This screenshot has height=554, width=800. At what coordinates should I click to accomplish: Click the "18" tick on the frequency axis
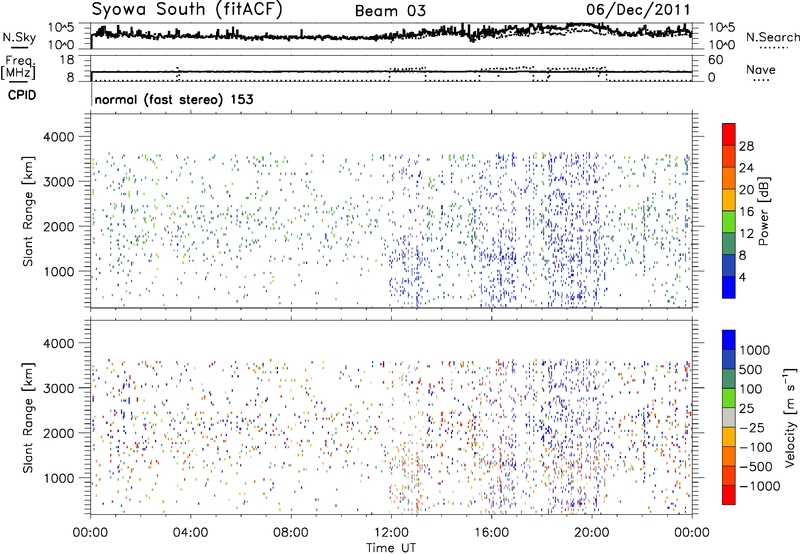(x=67, y=60)
